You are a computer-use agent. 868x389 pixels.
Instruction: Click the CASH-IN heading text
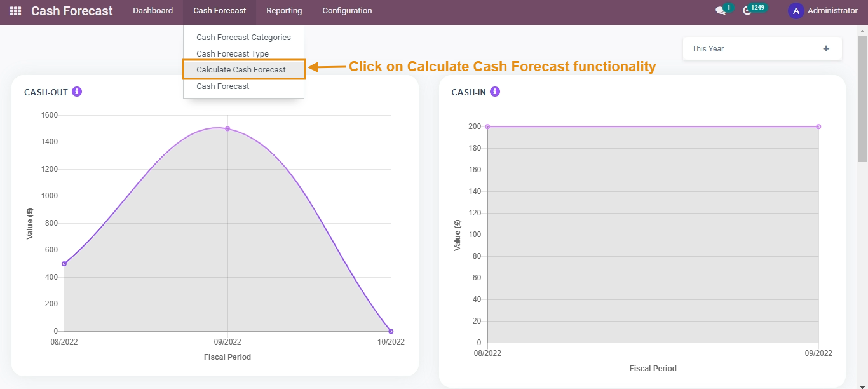click(x=468, y=92)
